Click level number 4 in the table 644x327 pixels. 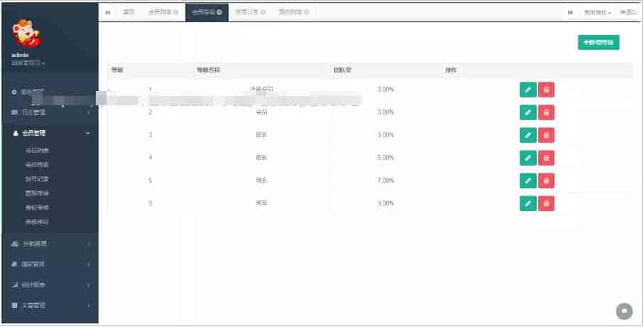pos(151,158)
